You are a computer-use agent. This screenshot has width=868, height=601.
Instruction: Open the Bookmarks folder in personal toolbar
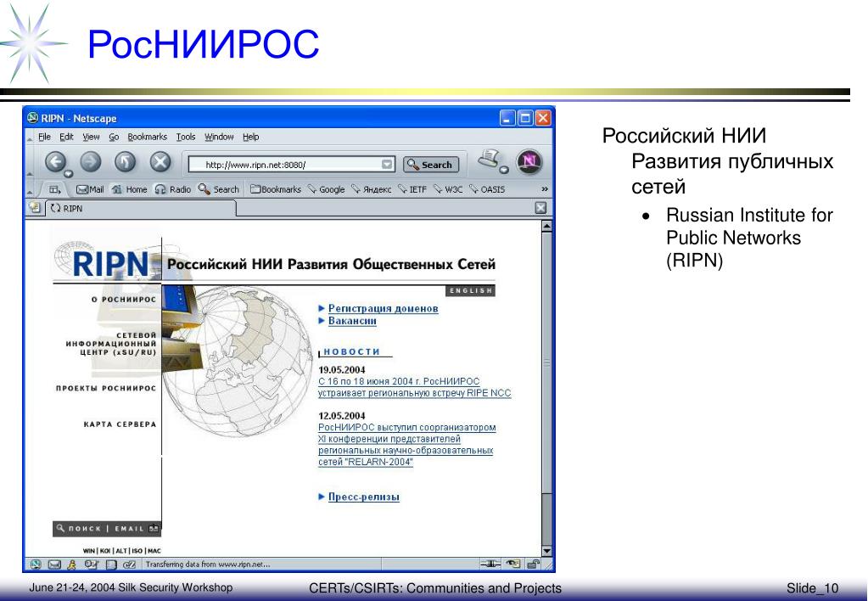point(276,189)
